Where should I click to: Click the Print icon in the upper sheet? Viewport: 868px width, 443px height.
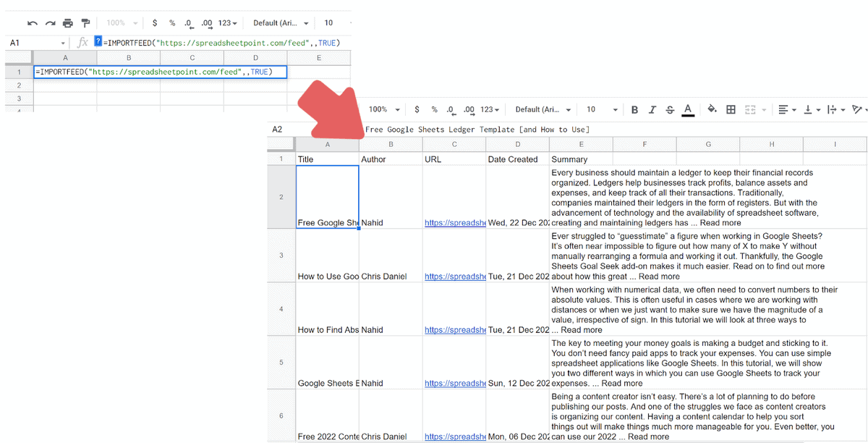point(67,23)
